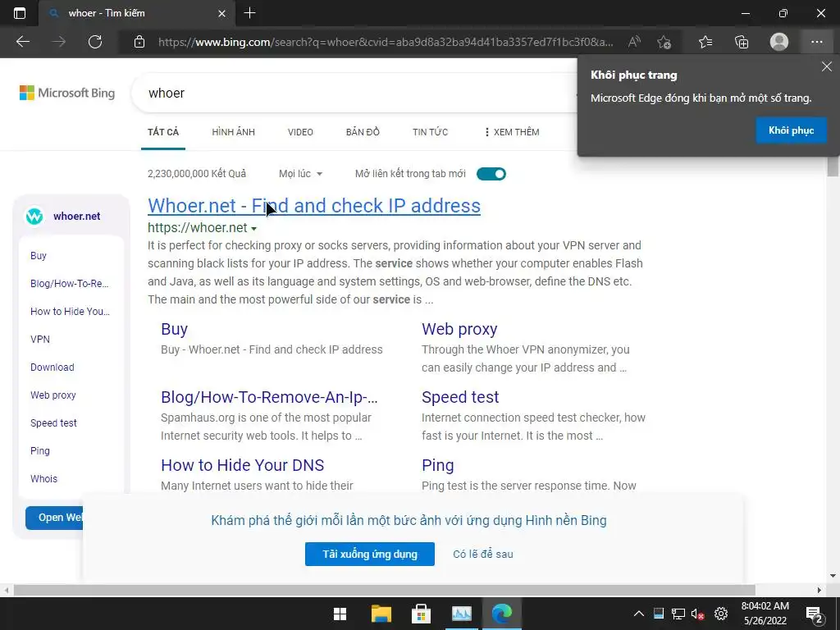Open Blog/How-To-Remove-An-Ip sublink
The height and width of the screenshot is (630, 840).
click(269, 397)
